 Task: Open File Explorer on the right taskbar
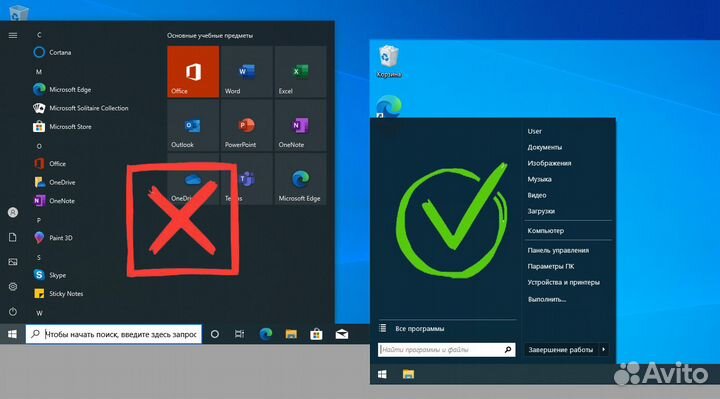[x=408, y=375]
